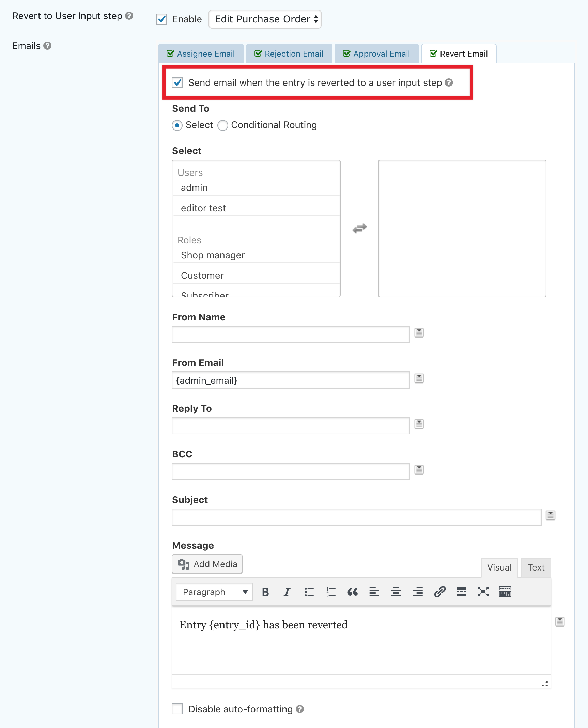The height and width of the screenshot is (728, 588).
Task: Select editor test user
Action: tap(257, 208)
